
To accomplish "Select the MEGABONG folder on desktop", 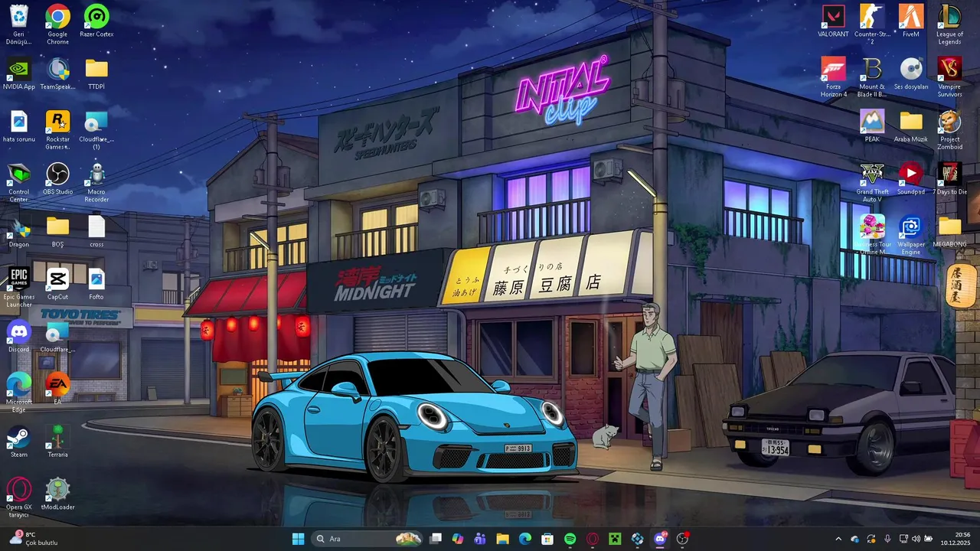I will (950, 231).
